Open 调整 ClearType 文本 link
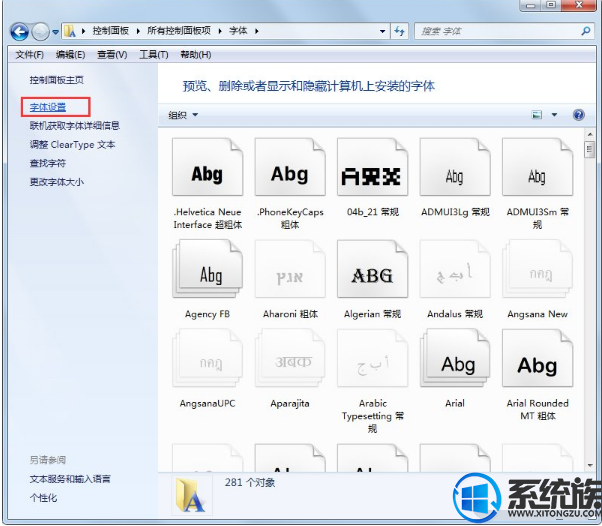Screen dimensions: 602x526 click(x=73, y=144)
